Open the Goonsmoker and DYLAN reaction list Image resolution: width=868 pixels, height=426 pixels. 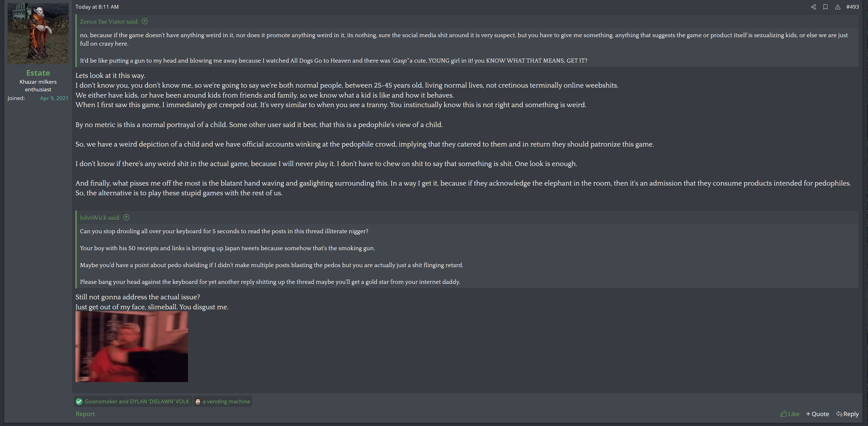tap(137, 401)
